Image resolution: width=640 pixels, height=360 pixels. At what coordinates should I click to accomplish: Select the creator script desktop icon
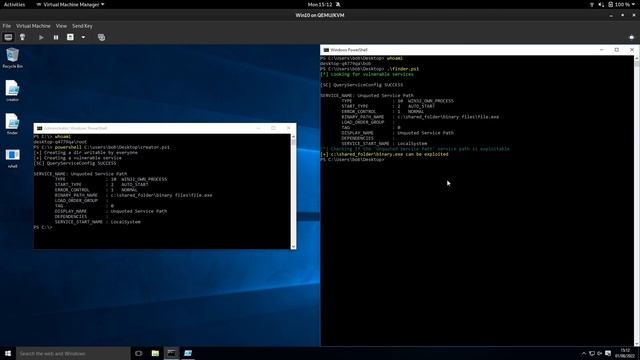[12, 91]
